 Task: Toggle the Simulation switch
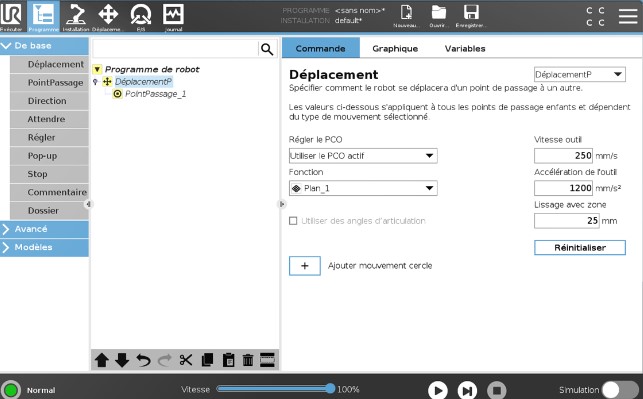620,390
